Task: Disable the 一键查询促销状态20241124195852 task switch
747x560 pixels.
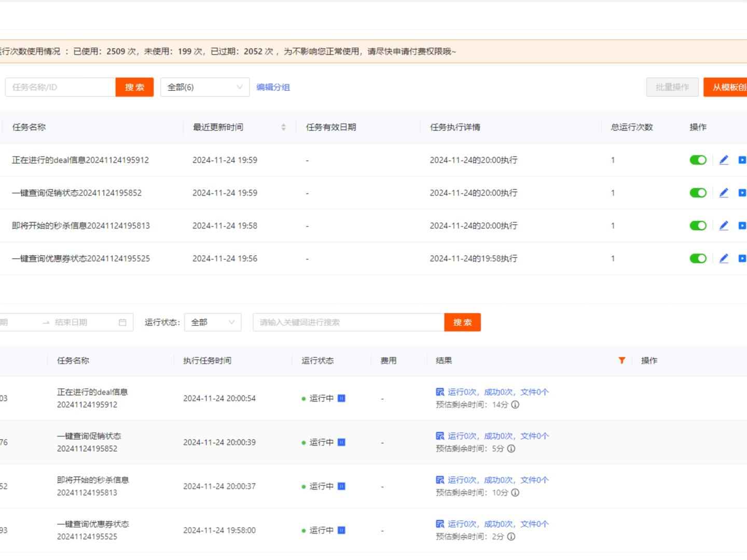Action: point(698,192)
